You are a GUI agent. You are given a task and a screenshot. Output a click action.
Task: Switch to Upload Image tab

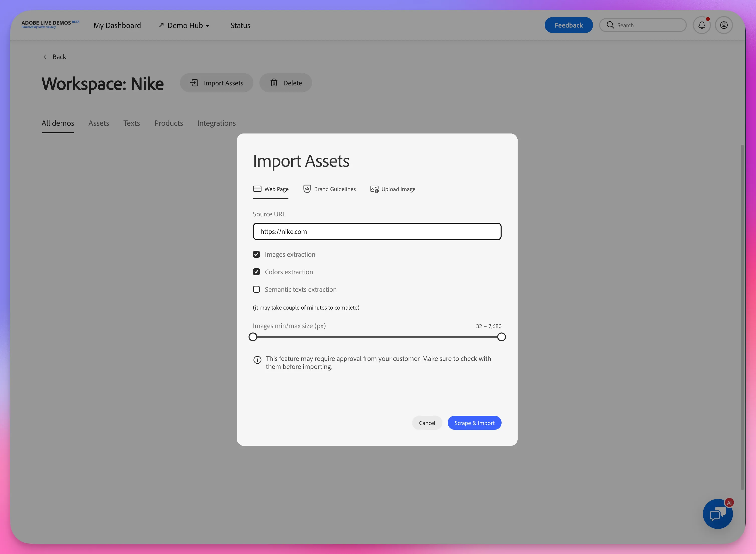pos(393,189)
